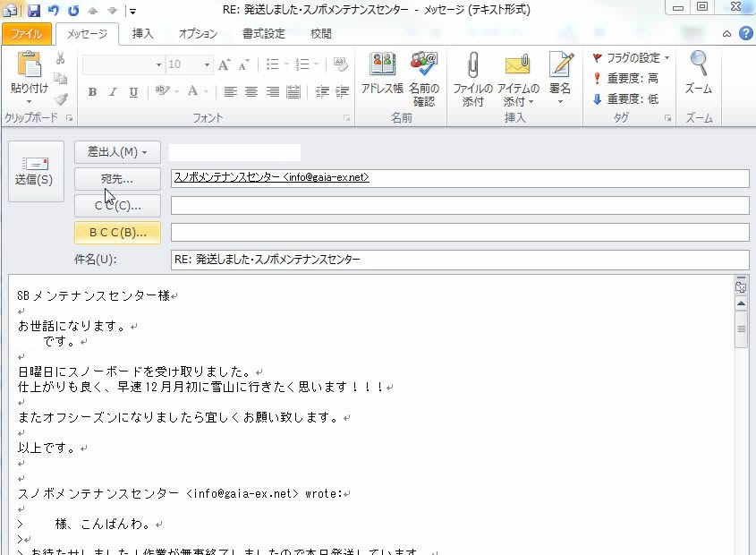Click the BCC address input field
The image size is (756, 555).
click(x=460, y=233)
